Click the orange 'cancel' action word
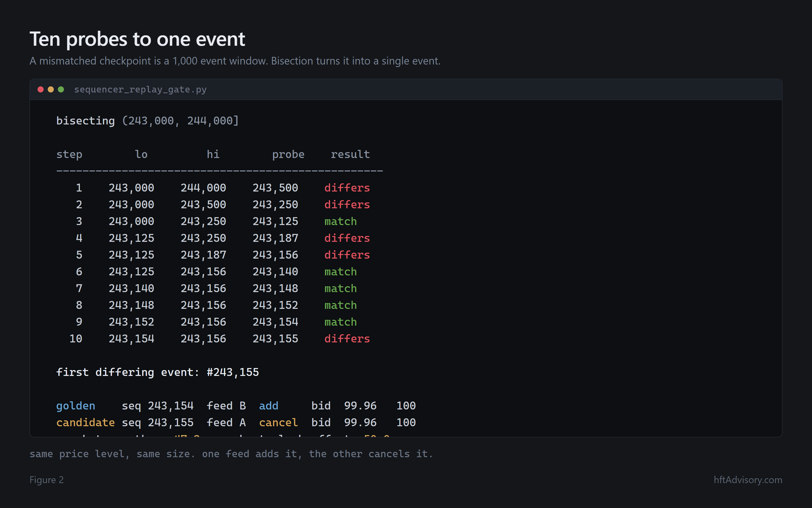This screenshot has height=508, width=812. coord(279,423)
